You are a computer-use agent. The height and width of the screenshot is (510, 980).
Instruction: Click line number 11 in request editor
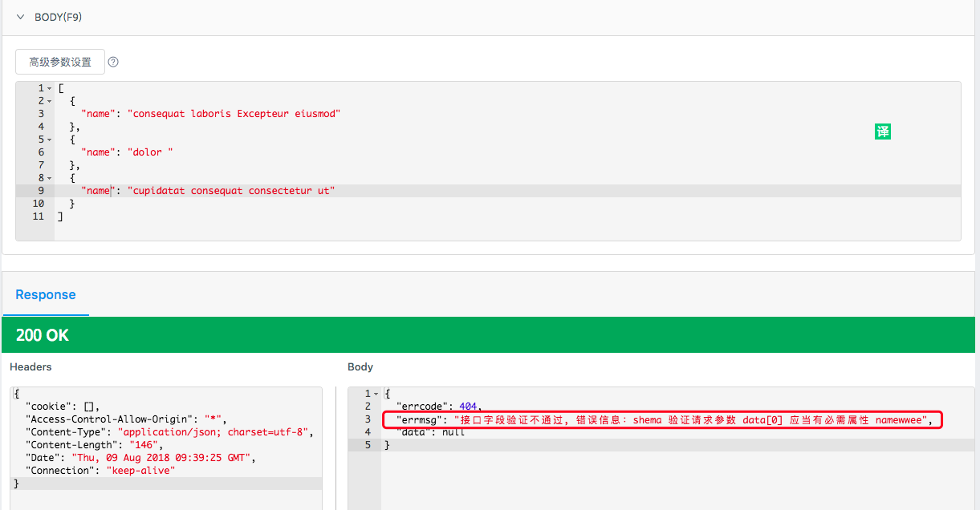coord(39,217)
